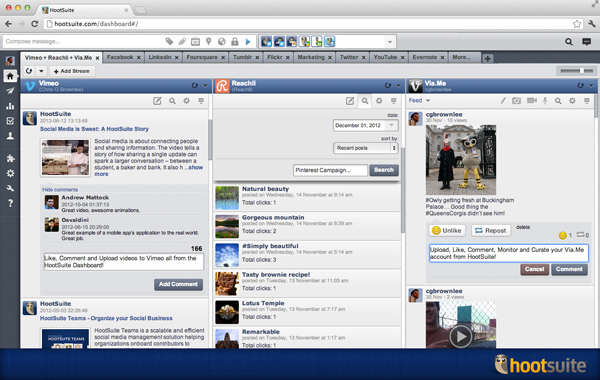The width and height of the screenshot is (600, 380).
Task: Open Via.Me stream header menu arrow
Action: tap(591, 86)
